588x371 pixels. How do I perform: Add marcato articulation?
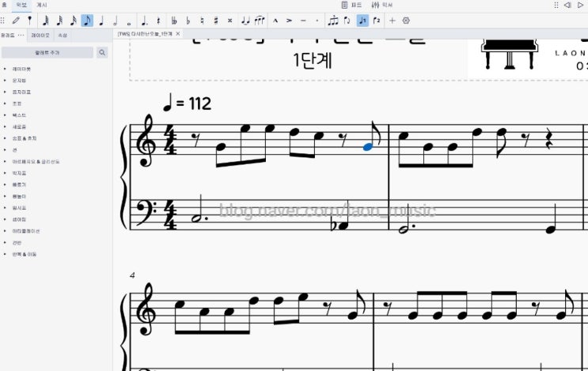tap(275, 21)
